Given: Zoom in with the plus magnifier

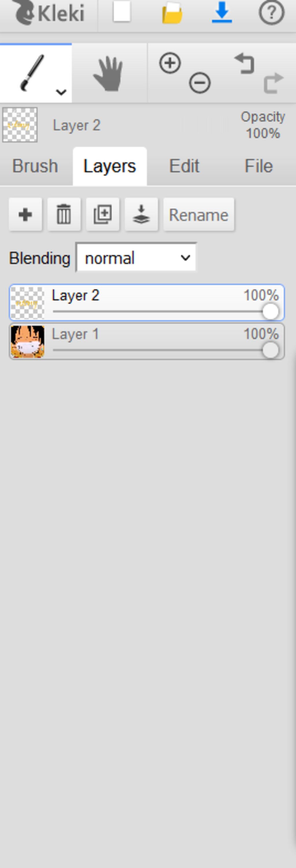Looking at the screenshot, I should 170,63.
